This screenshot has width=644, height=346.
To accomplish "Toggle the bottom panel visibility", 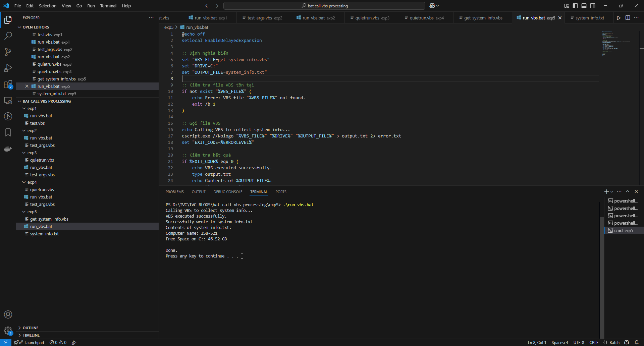I will [584, 6].
